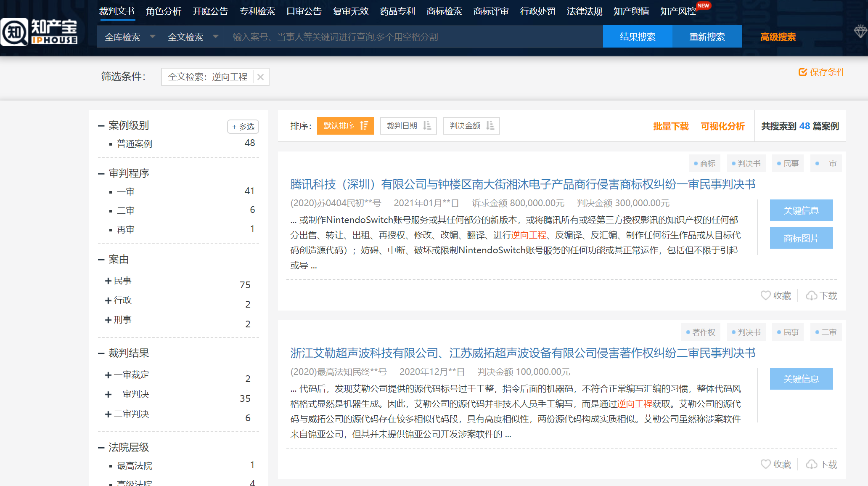
Task: Open 高级搜索 advanced search link
Action: (778, 37)
